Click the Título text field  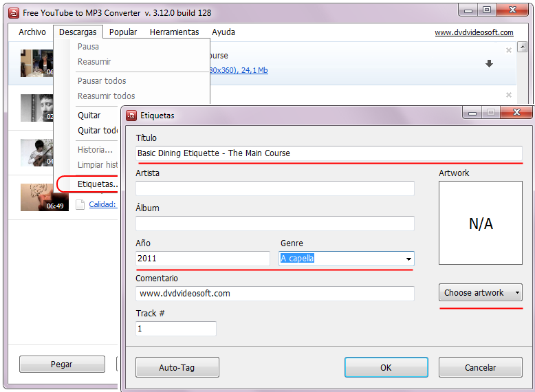[x=329, y=153]
